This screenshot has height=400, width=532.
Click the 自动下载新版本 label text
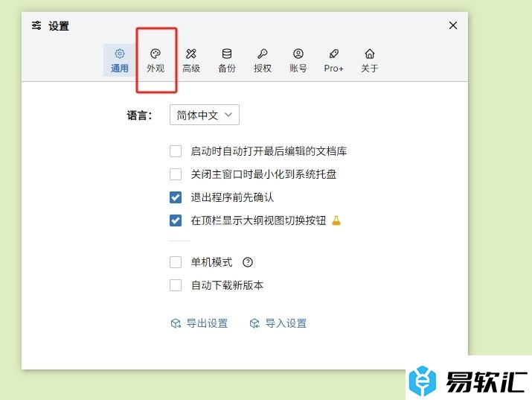tap(228, 285)
